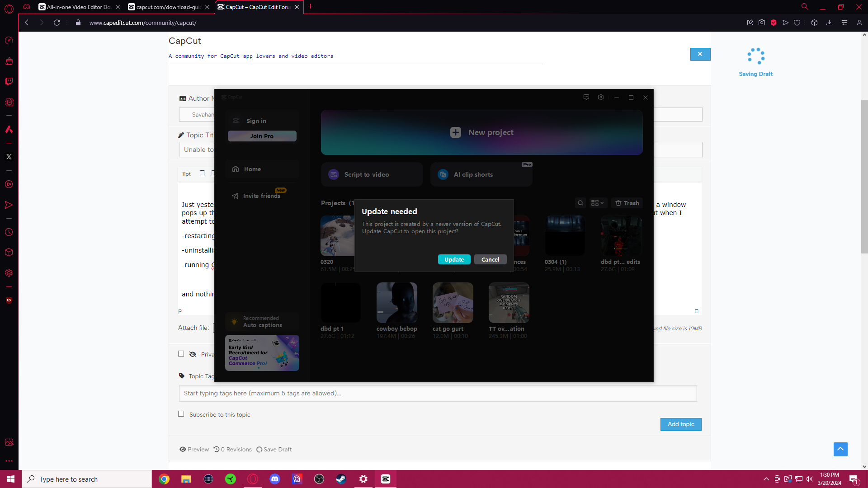This screenshot has width=868, height=488.
Task: Open the Opera GX menu logo
Action: (x=9, y=9)
